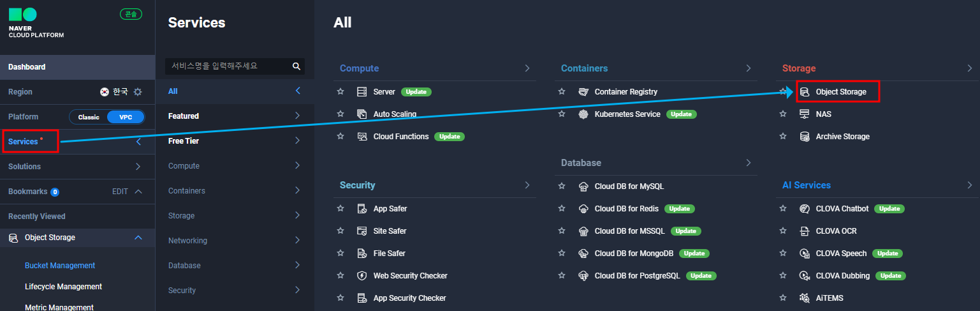Click the Cloud DB for MSSQL icon
Image resolution: width=980 pixels, height=311 pixels.
583,231
